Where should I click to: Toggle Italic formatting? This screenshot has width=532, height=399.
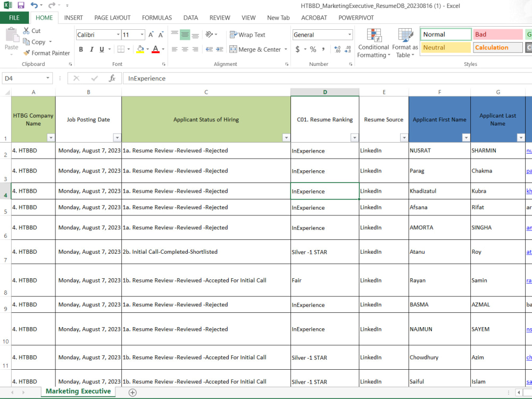pos(92,49)
